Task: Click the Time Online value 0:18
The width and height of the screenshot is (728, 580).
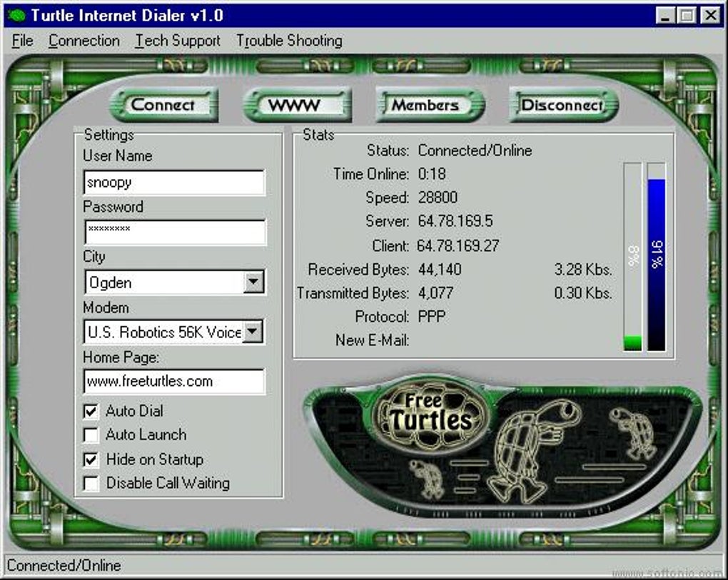Action: (x=432, y=174)
